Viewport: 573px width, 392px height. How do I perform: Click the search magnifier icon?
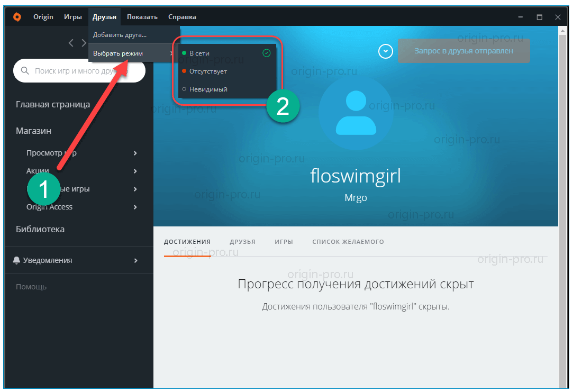pyautogui.click(x=25, y=70)
